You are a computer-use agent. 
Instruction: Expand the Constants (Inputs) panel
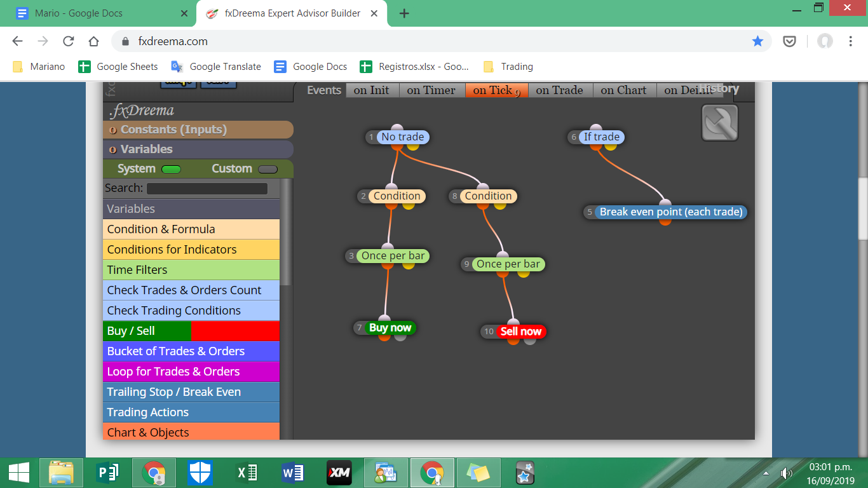[198, 130]
